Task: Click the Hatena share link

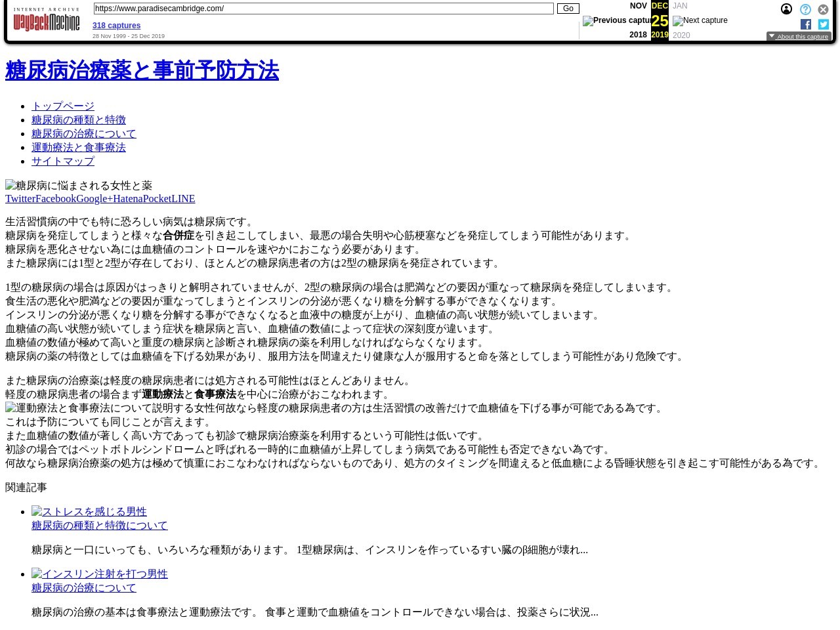Action: coord(127,199)
